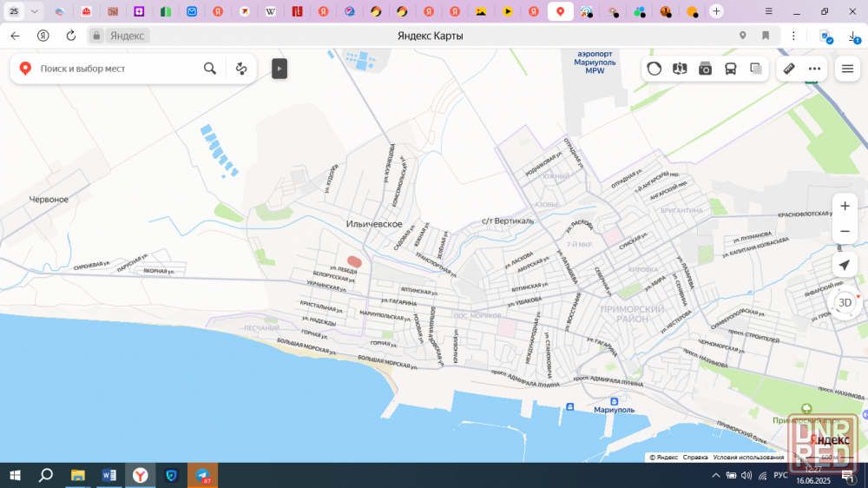Toggle the traffic layer on the map
868x488 pixels.
(x=654, y=69)
